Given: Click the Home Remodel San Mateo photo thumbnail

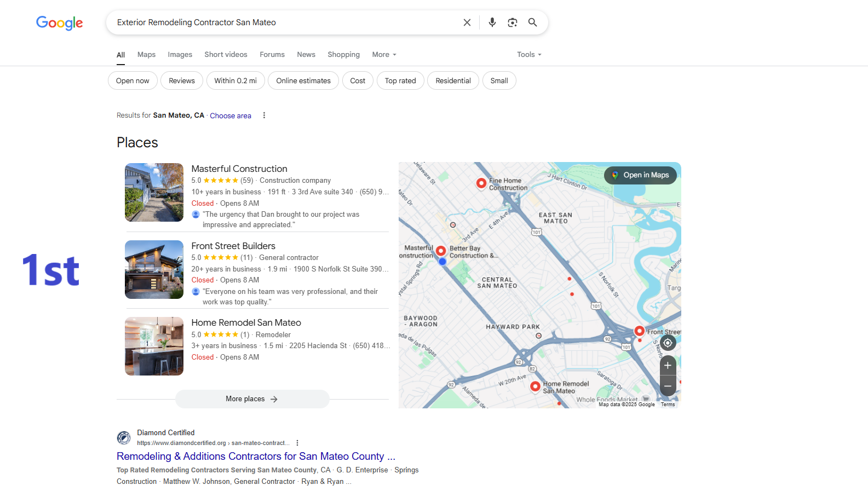Looking at the screenshot, I should coord(154,346).
